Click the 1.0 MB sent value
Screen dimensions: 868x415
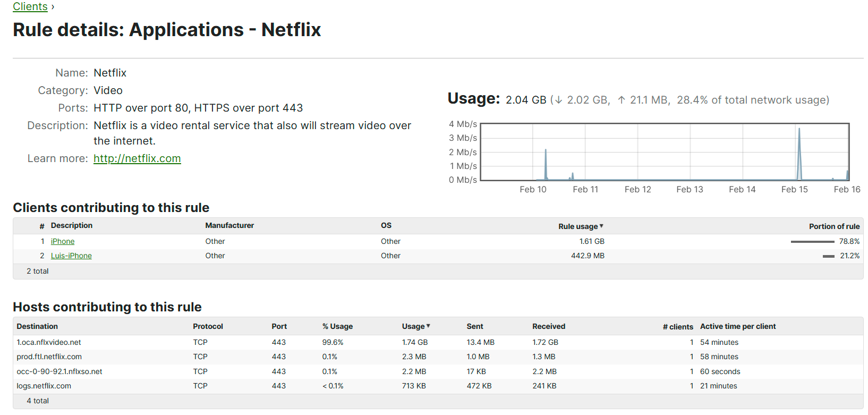(x=478, y=357)
